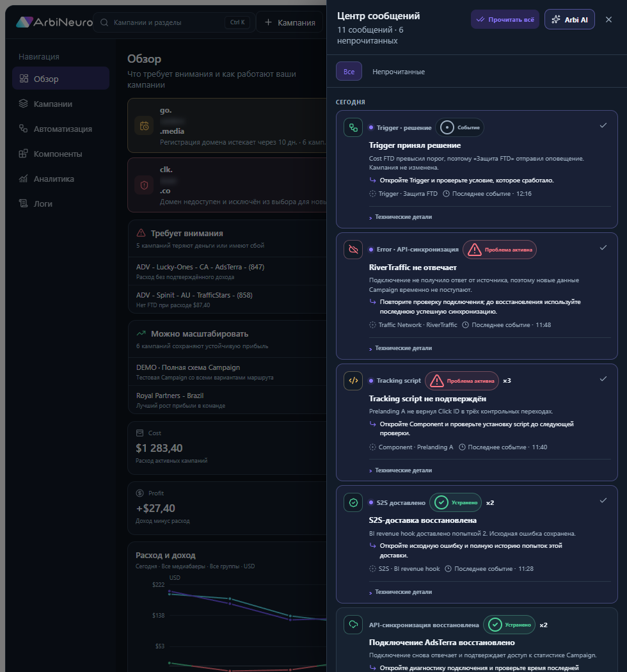Click the Cost card icon
Image resolution: width=627 pixels, height=672 pixels.
(139, 433)
